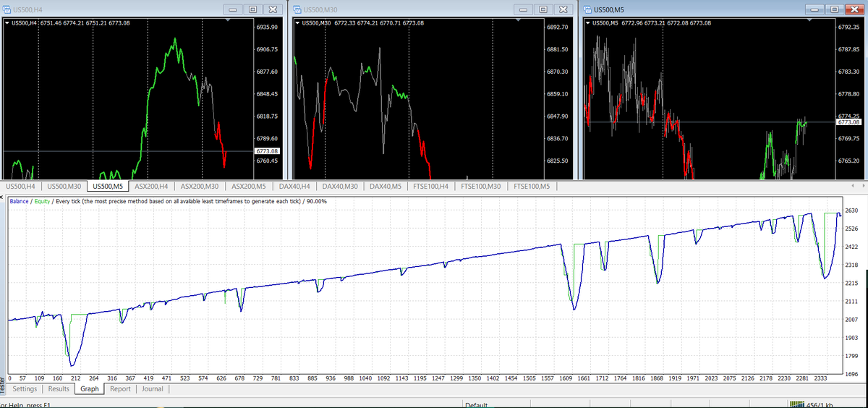Select the active US500,M5 chart tab
The height and width of the screenshot is (408, 868).
(x=108, y=187)
